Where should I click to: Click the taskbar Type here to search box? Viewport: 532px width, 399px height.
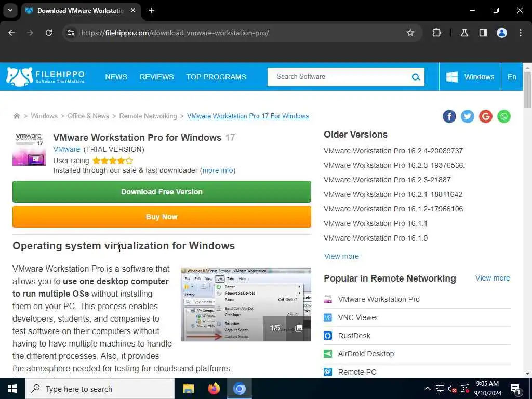click(100, 389)
